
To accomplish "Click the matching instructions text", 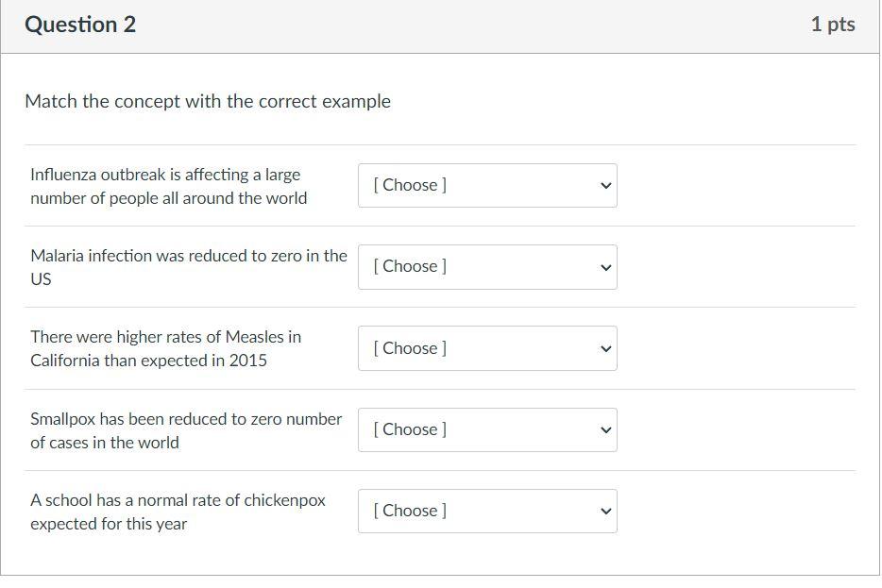I will tap(207, 101).
